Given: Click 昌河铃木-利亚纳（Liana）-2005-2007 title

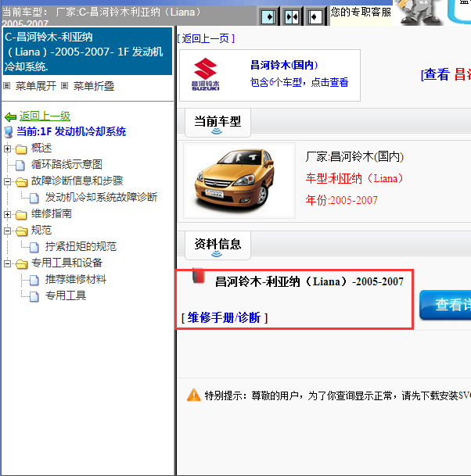Looking at the screenshot, I should [309, 282].
